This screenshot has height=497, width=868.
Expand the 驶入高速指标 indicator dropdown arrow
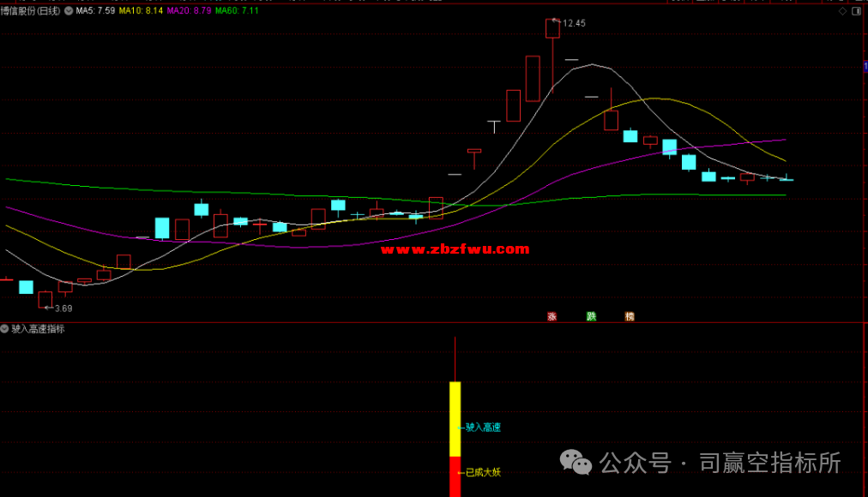(4, 329)
